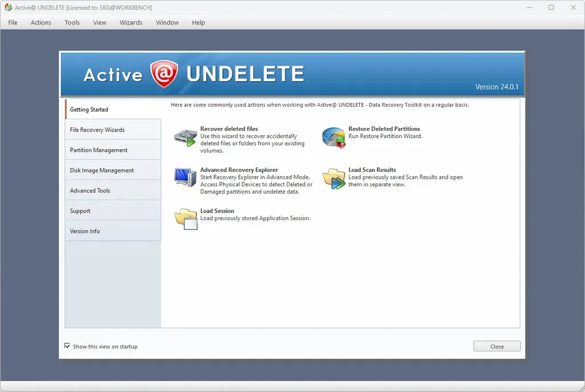Click the Version 24.0.1 text in banner
The width and height of the screenshot is (585, 392).
tap(496, 87)
